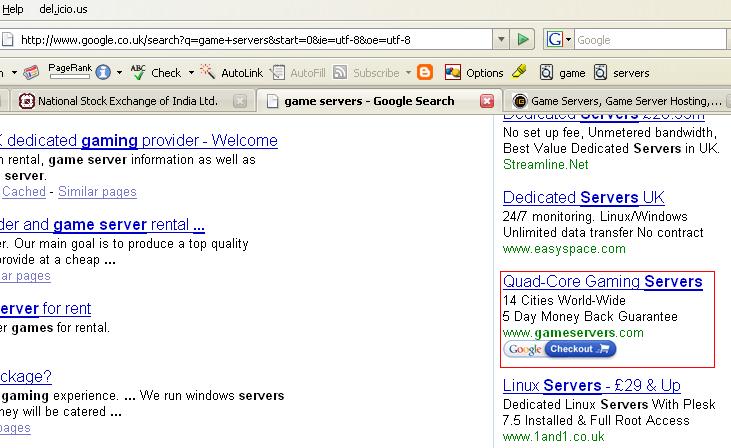Viewport: 731px width, 448px height.
Task: Switch to National Stock Exchange of India tab
Action: click(127, 101)
